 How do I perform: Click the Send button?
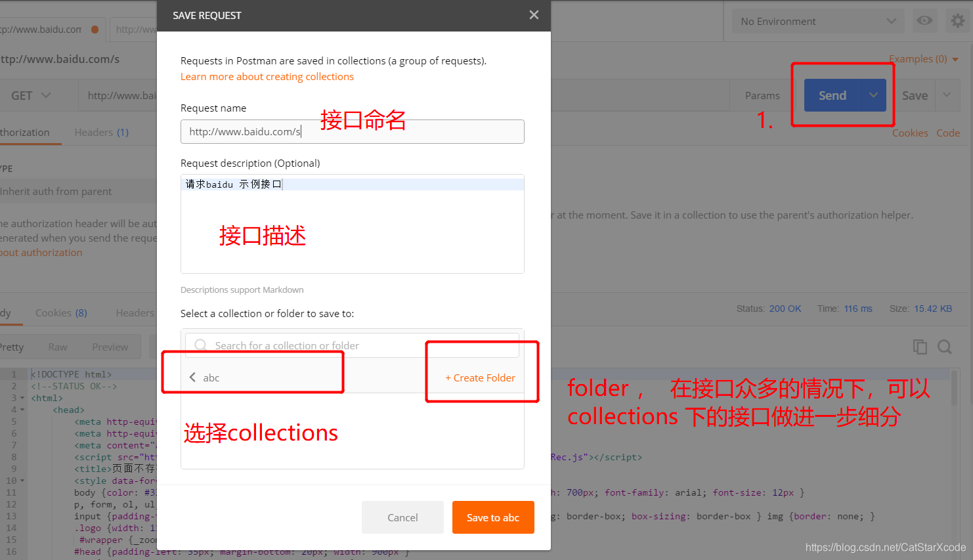click(832, 95)
